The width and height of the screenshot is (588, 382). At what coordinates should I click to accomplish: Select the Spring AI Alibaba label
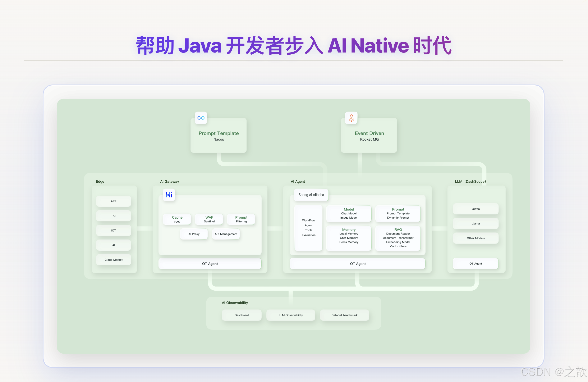coord(311,195)
